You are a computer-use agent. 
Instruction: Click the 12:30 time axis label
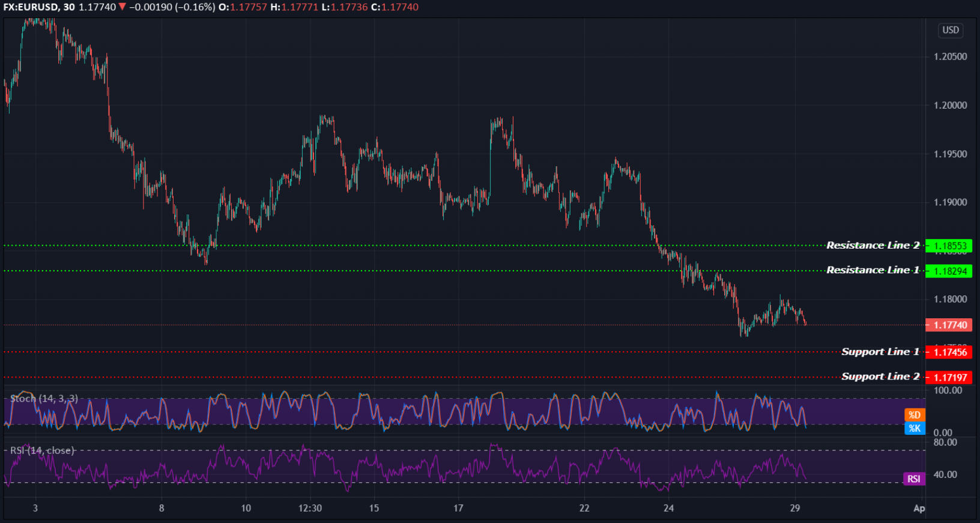pyautogui.click(x=310, y=508)
